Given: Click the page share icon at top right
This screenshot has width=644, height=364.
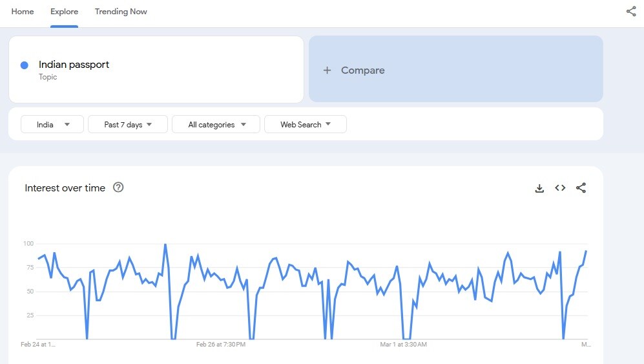Looking at the screenshot, I should click(630, 12).
